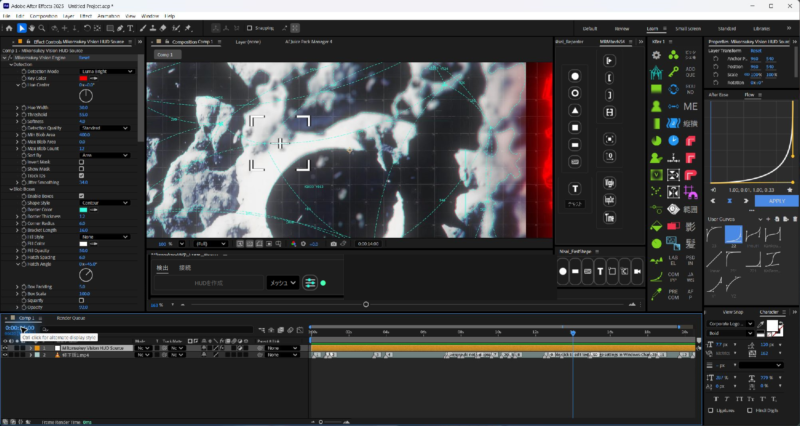Viewport: 800px width, 426px height.
Task: Click the favorite star icon in Flow
Action: [790, 190]
